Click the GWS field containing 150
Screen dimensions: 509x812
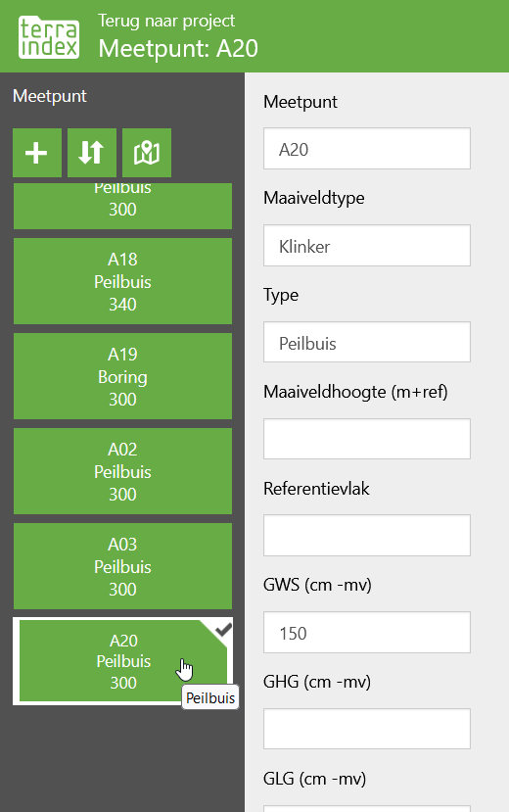367,633
